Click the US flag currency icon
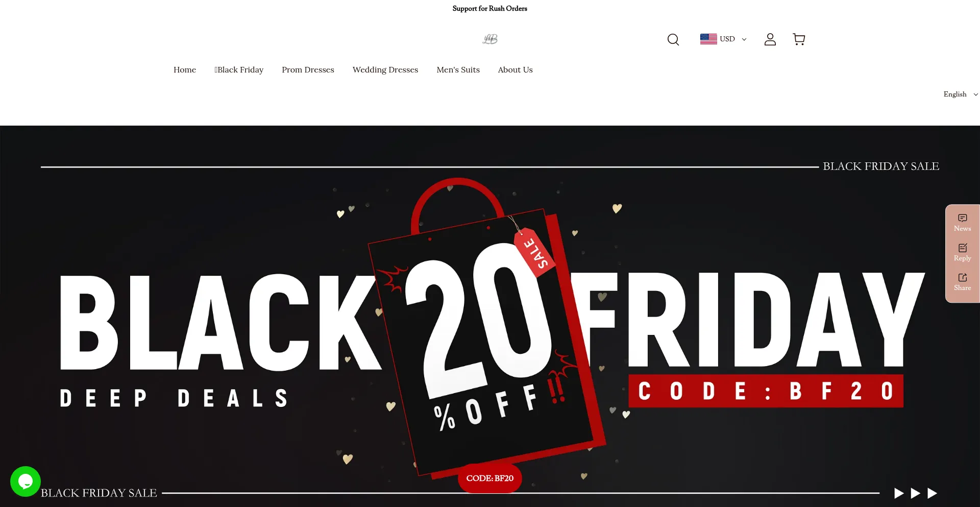Screen dimensions: 980x507 (x=708, y=39)
